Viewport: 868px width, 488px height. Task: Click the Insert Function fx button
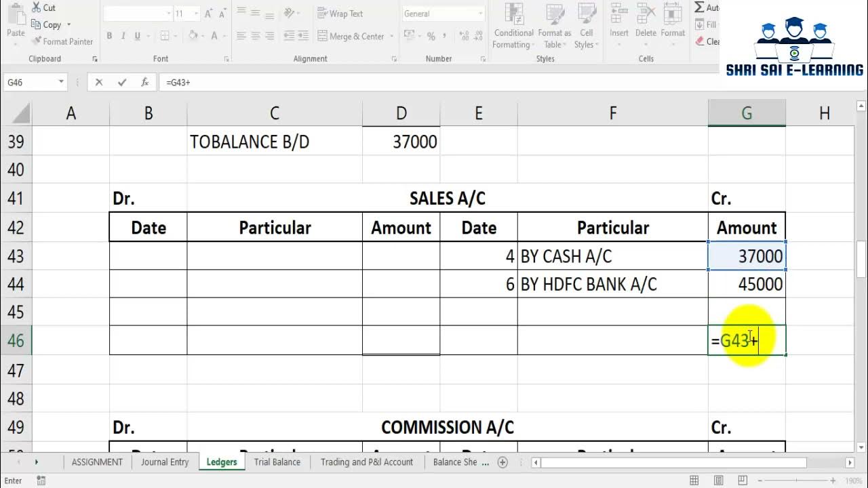(144, 82)
